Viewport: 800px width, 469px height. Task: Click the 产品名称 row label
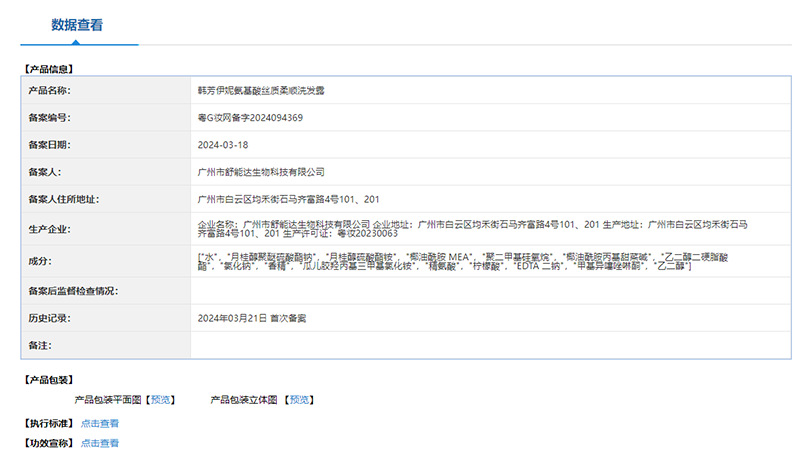(x=49, y=90)
